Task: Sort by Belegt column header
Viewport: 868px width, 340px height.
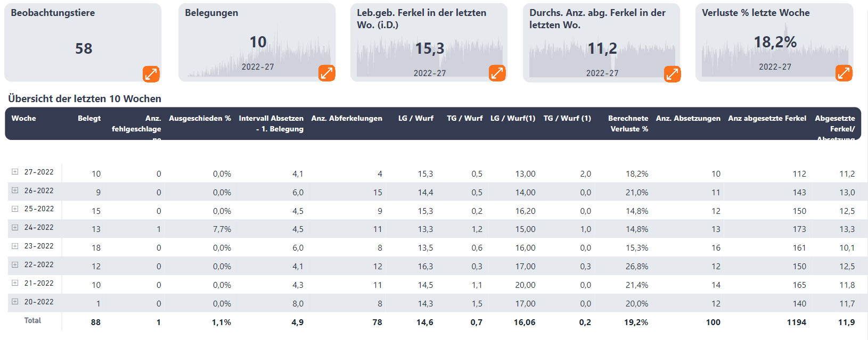Action: (x=89, y=118)
